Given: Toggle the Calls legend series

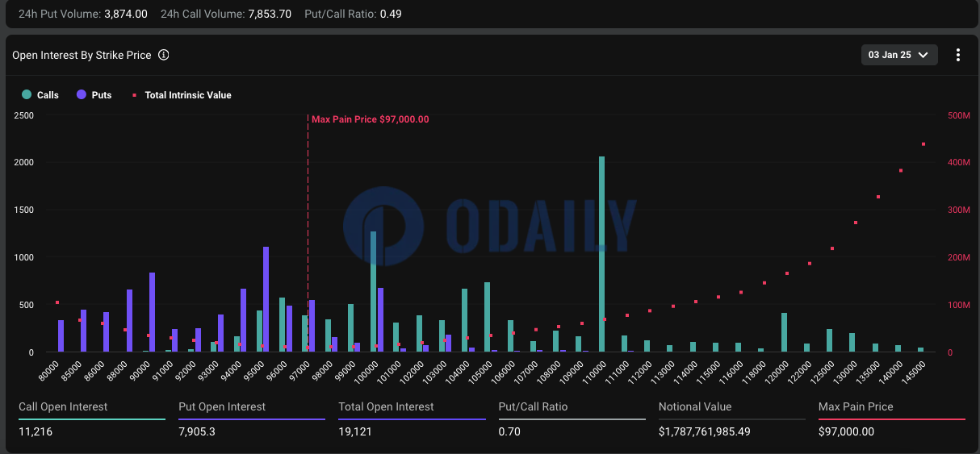Looking at the screenshot, I should [40, 95].
